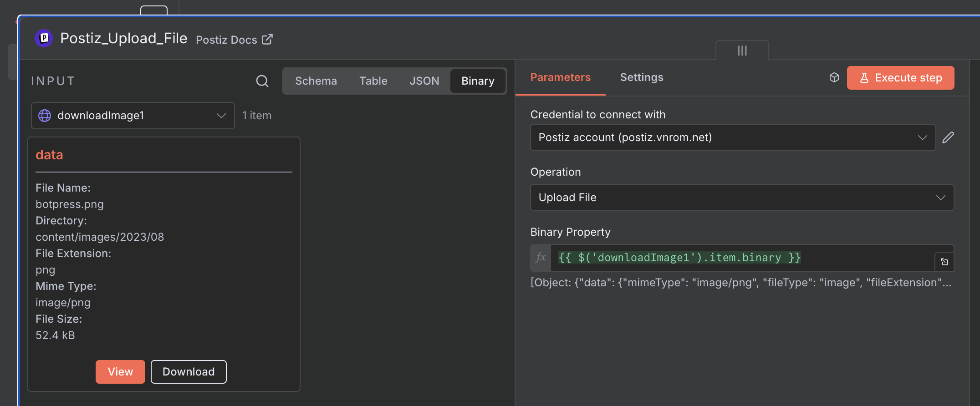Edit credential with the pencil icon

pyautogui.click(x=948, y=137)
